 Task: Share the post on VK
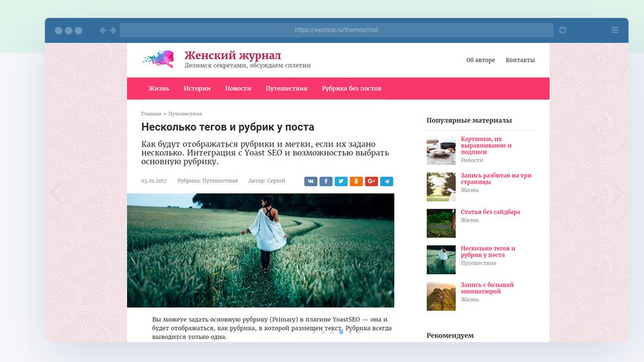pos(311,181)
